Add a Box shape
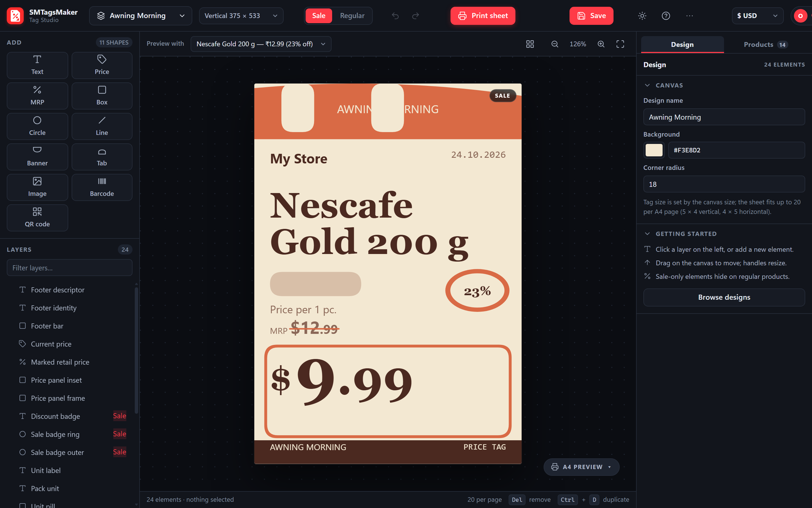This screenshot has width=812, height=508. tap(102, 96)
